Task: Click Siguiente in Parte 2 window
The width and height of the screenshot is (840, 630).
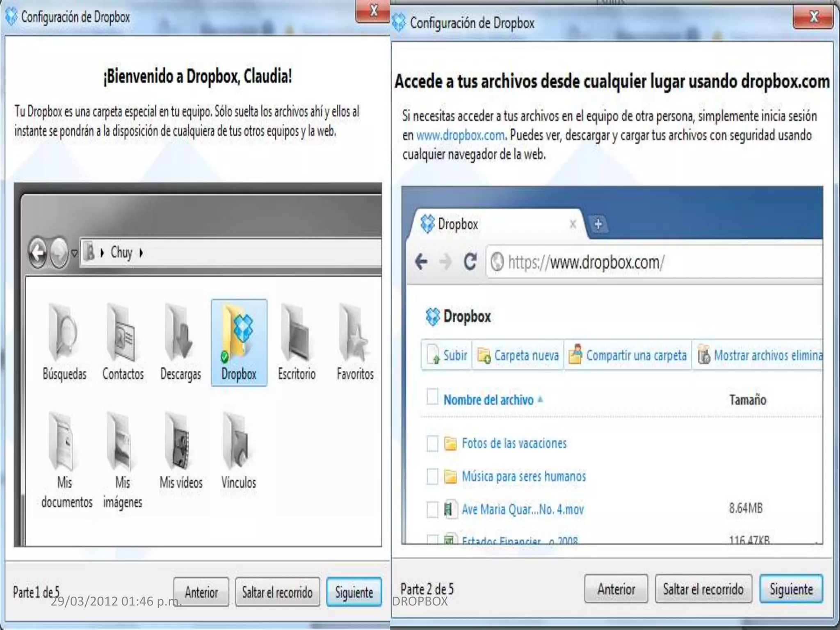Action: [791, 589]
